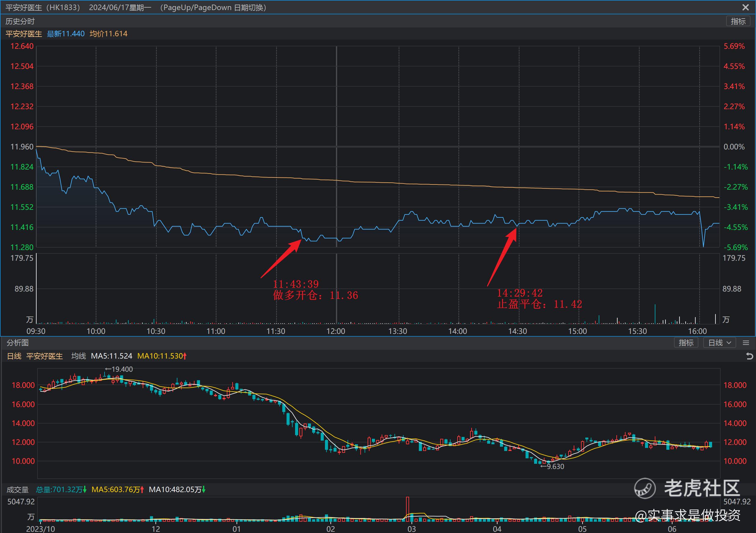The width and height of the screenshot is (756, 533).
Task: Click the 18.000 left axis label on daily chart
Action: [23, 385]
